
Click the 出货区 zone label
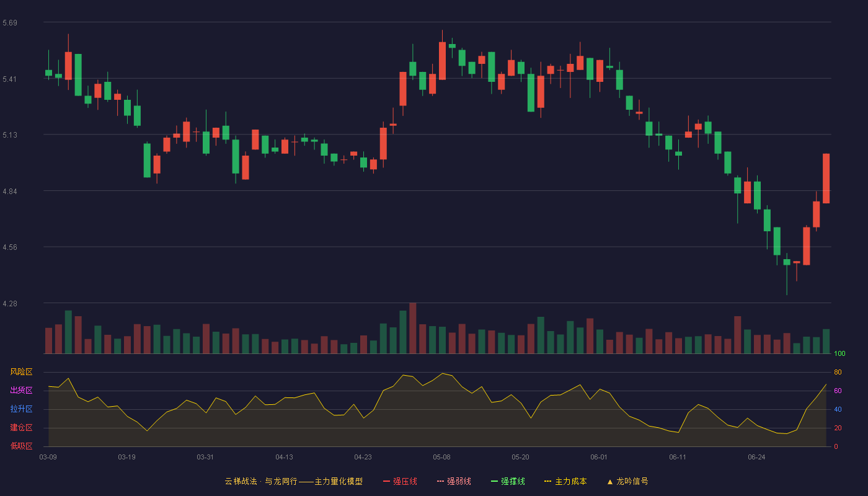[x=21, y=391]
